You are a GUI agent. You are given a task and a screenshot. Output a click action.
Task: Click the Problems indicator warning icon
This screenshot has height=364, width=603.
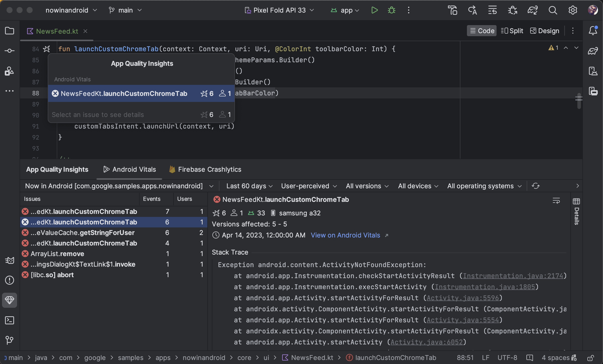pos(553,48)
